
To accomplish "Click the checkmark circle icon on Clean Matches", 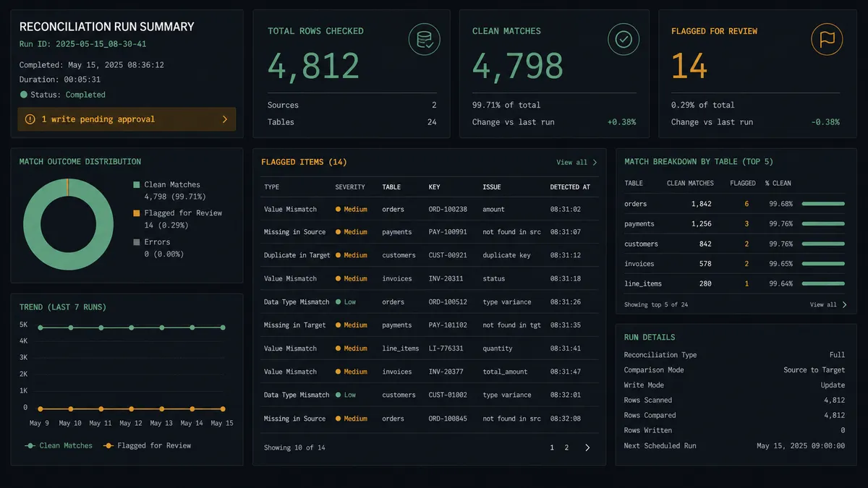I will coord(623,40).
